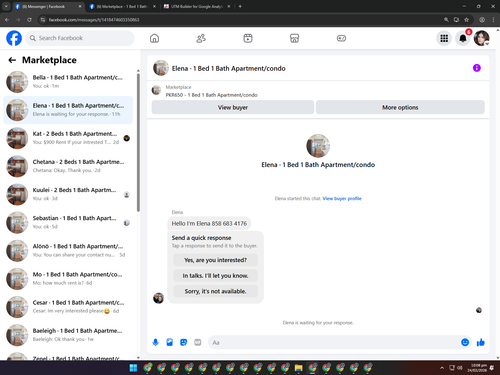Open conversation info purple icon
This screenshot has width=500, height=375.
click(477, 68)
